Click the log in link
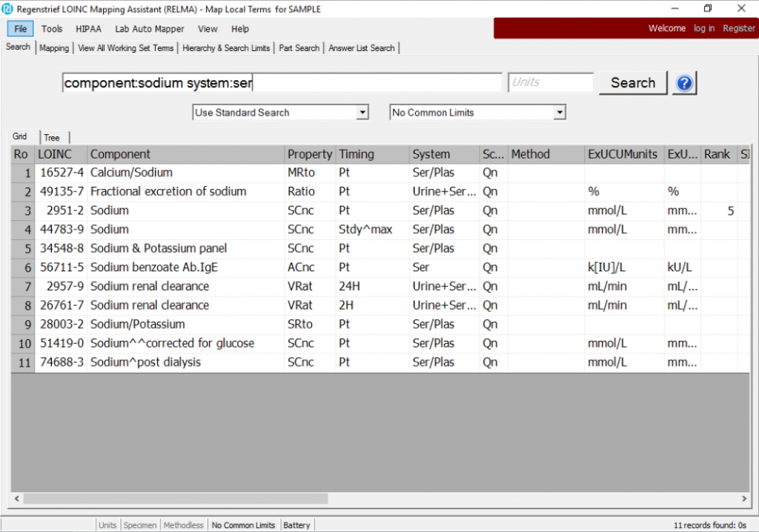Image resolution: width=759 pixels, height=532 pixels. click(x=703, y=28)
